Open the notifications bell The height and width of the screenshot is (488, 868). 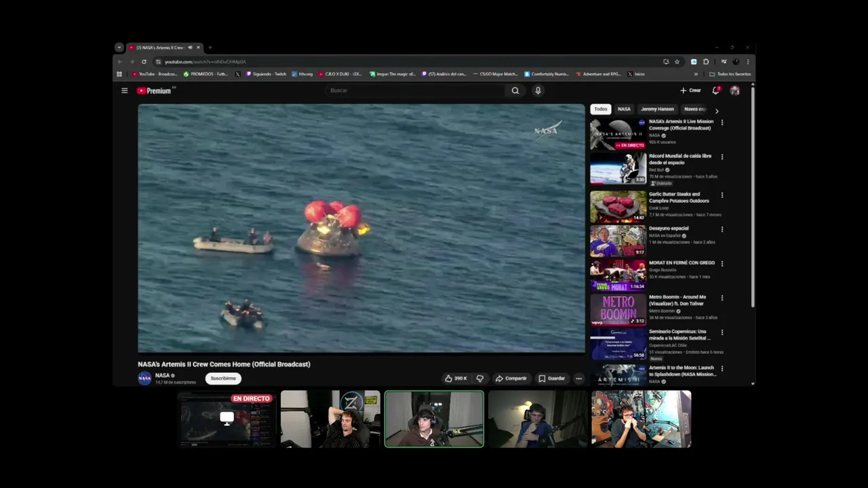(x=715, y=90)
